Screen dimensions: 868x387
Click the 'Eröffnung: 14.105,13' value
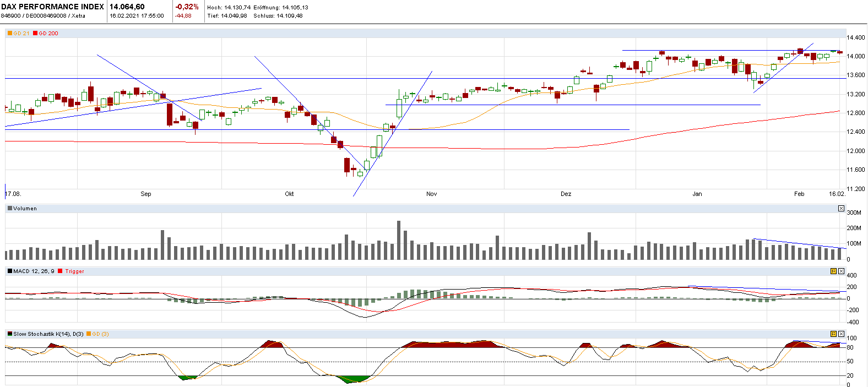(281, 8)
